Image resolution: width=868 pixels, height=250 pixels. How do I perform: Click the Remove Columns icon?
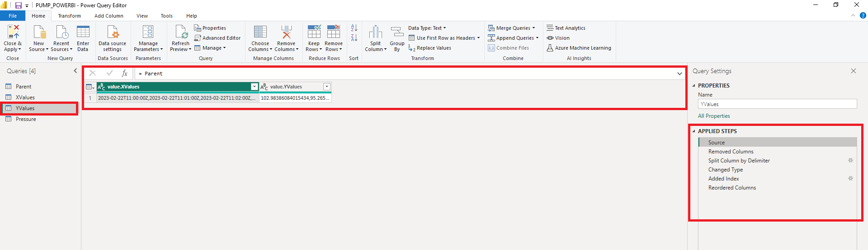click(286, 32)
